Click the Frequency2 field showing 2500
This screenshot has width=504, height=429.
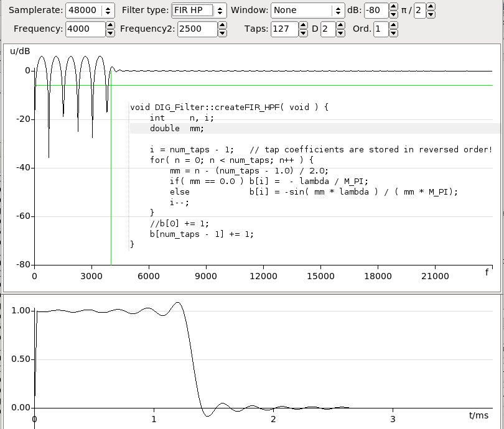198,29
